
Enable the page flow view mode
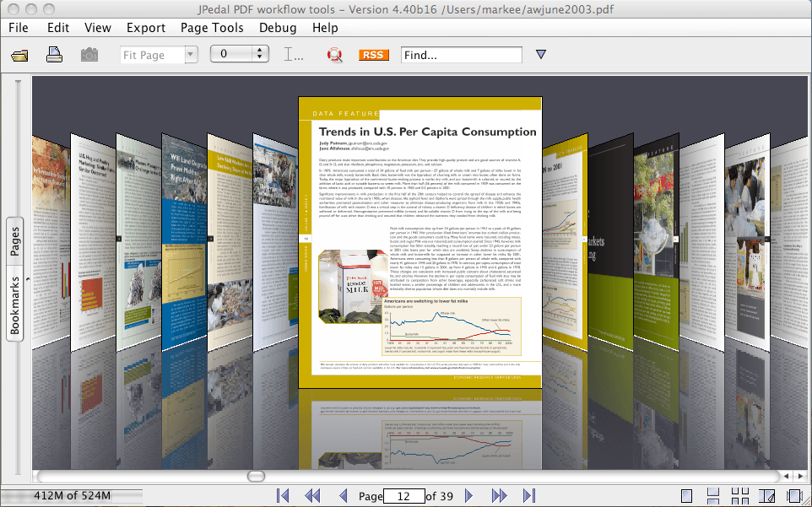coord(794,496)
